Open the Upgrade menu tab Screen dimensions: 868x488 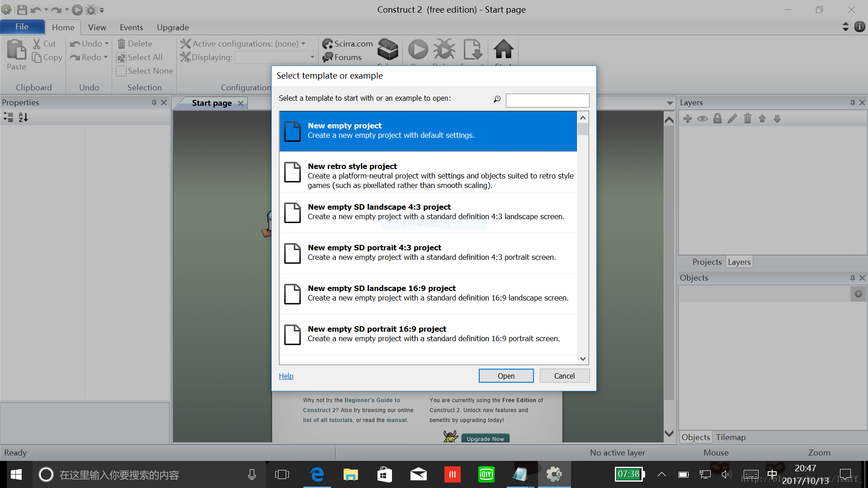[174, 28]
